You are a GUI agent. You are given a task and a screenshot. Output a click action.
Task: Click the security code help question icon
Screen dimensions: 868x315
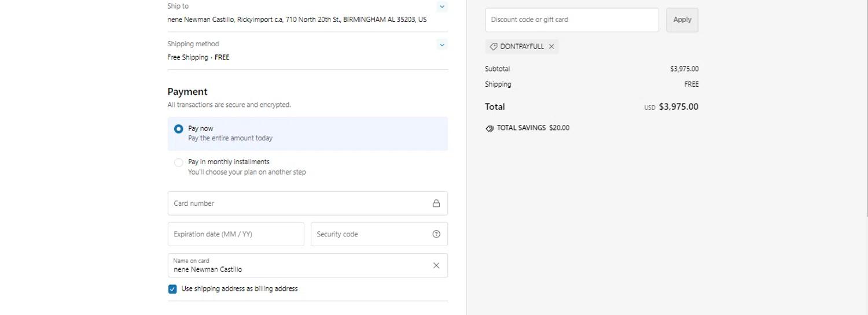pyautogui.click(x=436, y=234)
